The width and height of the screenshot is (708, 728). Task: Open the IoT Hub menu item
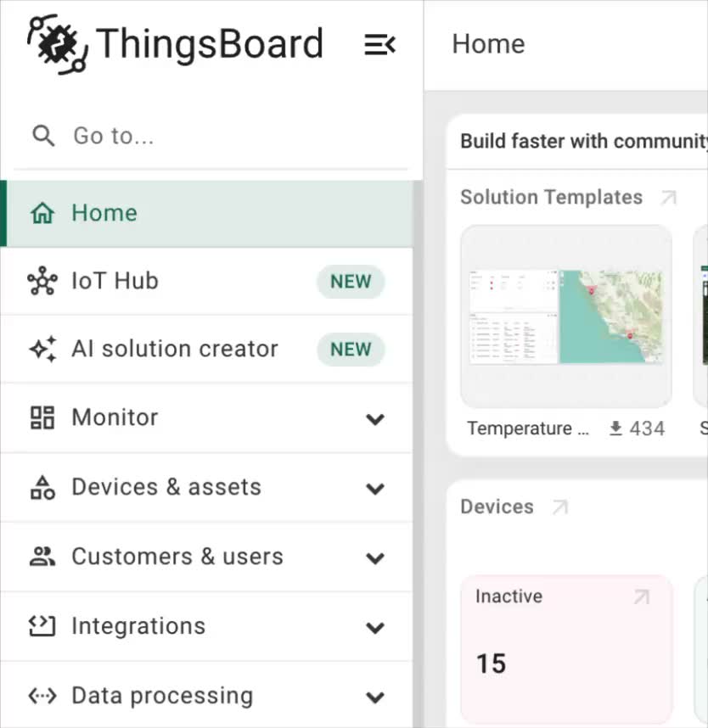207,281
